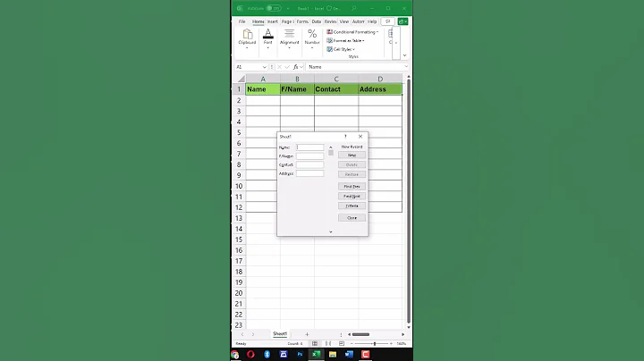Click the previous sheet navigation arrow
This screenshot has height=361, width=644.
point(242,334)
